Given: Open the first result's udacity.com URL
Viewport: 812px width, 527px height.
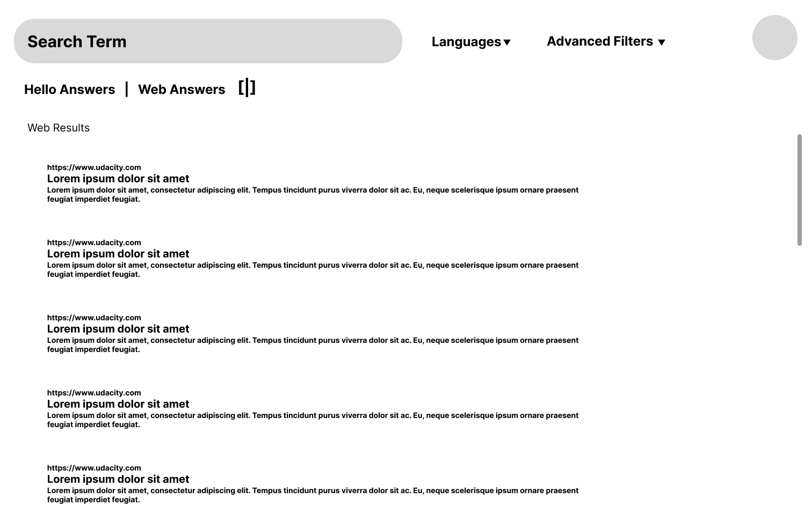Looking at the screenshot, I should pos(94,167).
